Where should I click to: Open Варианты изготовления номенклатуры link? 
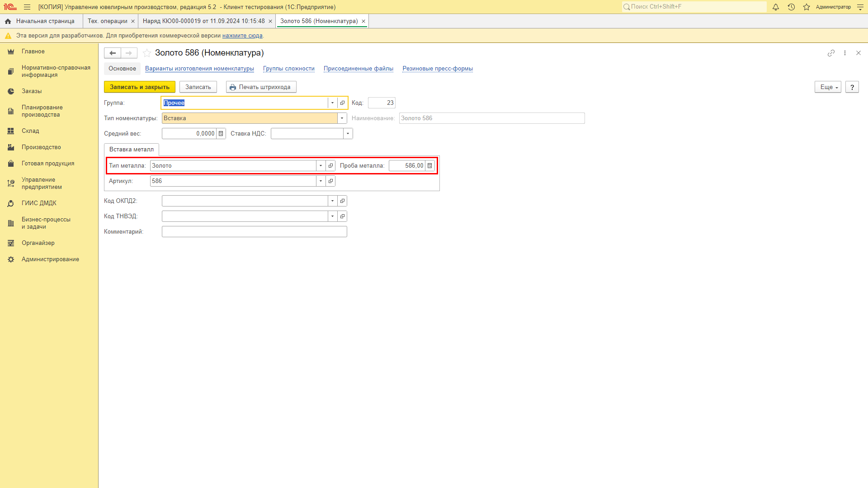[199, 69]
